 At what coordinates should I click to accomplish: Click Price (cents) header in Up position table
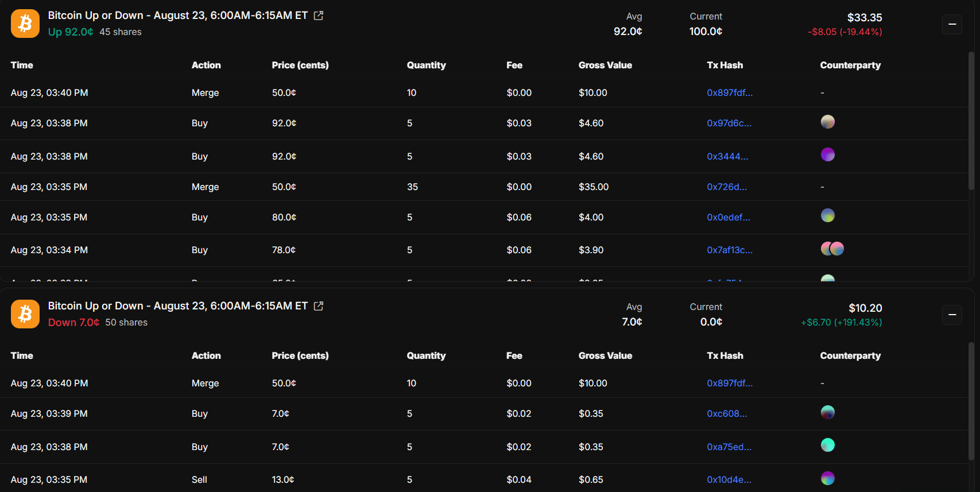click(300, 65)
